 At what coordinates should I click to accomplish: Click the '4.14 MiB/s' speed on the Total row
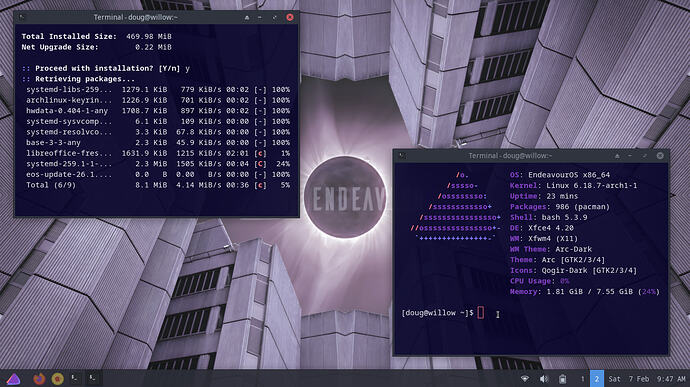coord(198,185)
